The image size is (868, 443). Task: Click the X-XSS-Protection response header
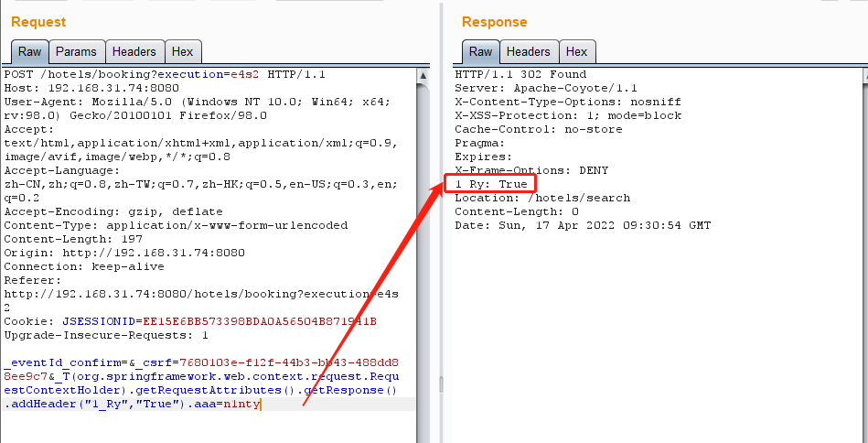568,115
